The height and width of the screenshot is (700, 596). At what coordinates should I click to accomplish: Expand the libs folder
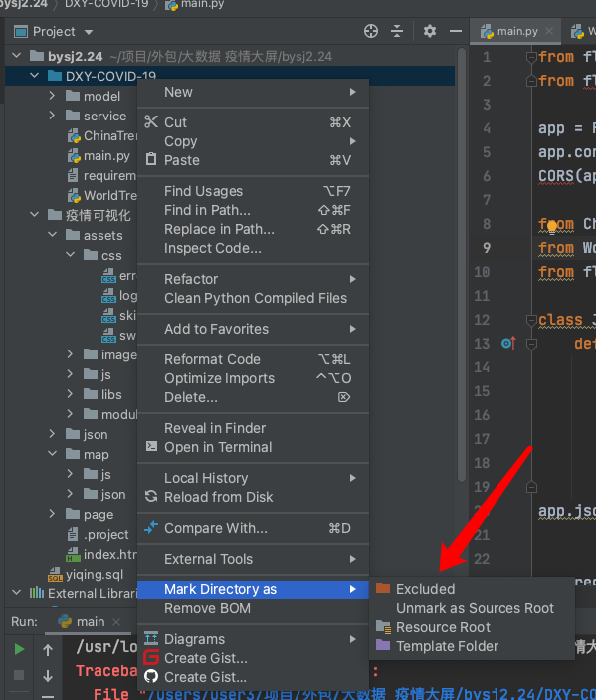click(x=70, y=394)
